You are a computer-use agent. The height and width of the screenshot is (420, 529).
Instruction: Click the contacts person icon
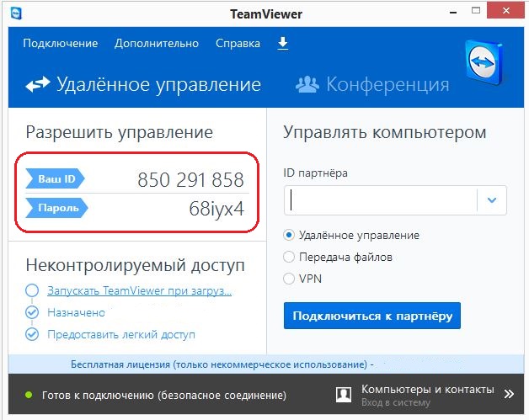click(344, 395)
